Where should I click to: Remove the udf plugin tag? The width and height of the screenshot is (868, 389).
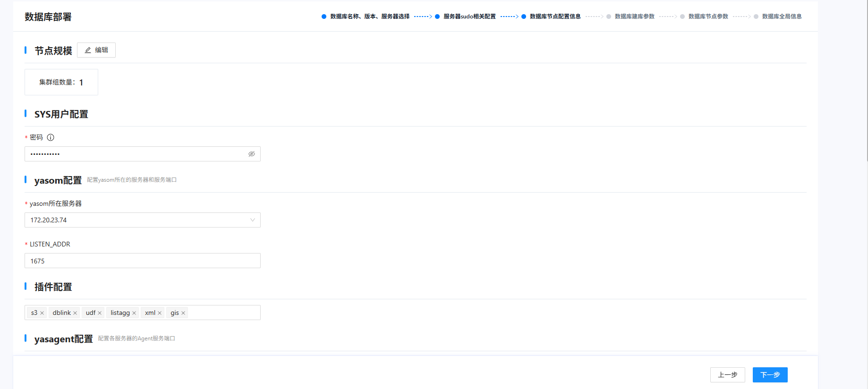[x=100, y=313]
